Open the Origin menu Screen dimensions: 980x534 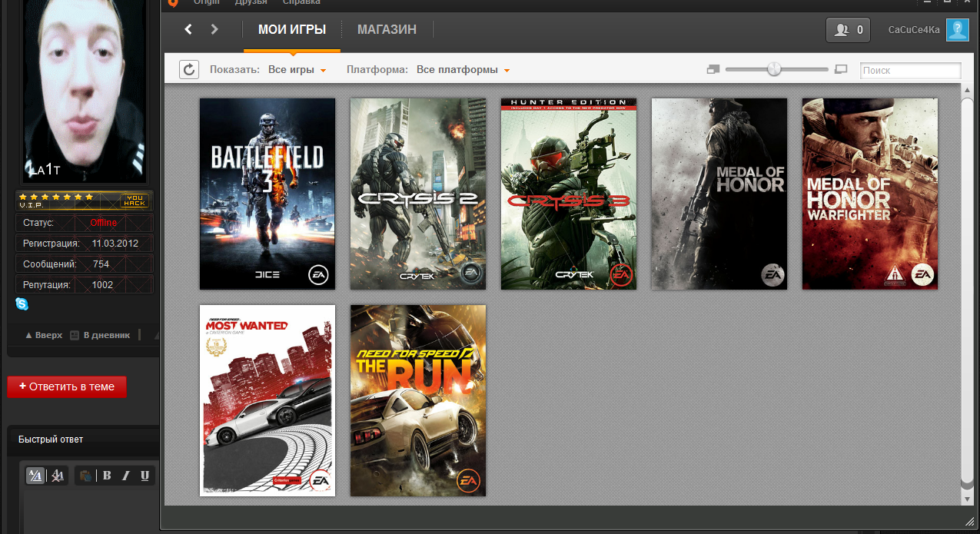pyautogui.click(x=207, y=2)
